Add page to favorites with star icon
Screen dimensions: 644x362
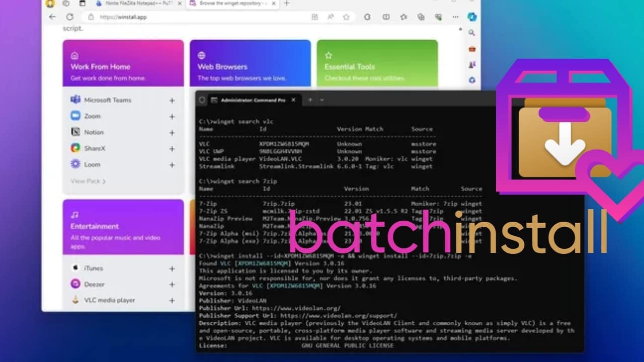tap(346, 17)
